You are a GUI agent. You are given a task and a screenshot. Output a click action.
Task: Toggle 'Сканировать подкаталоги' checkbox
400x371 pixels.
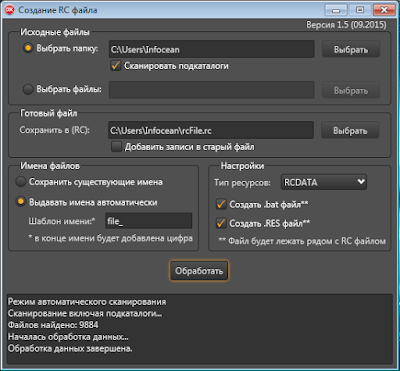pyautogui.click(x=116, y=66)
